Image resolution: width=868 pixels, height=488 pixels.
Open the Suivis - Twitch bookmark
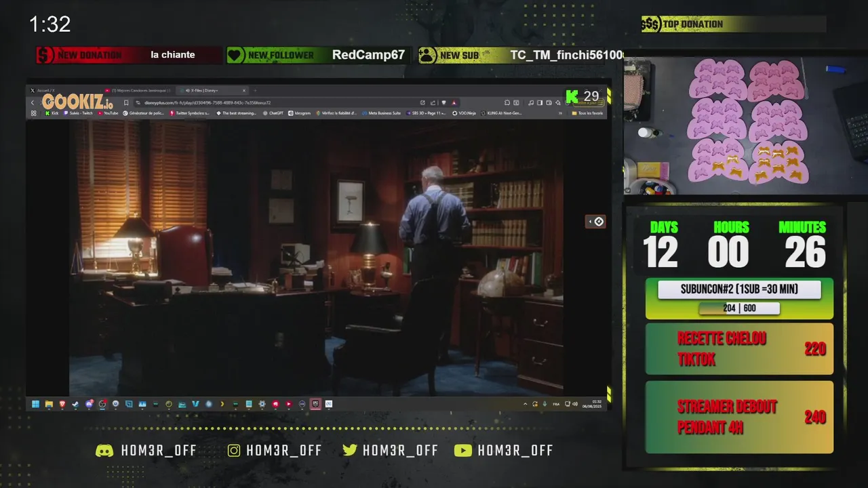pyautogui.click(x=78, y=113)
